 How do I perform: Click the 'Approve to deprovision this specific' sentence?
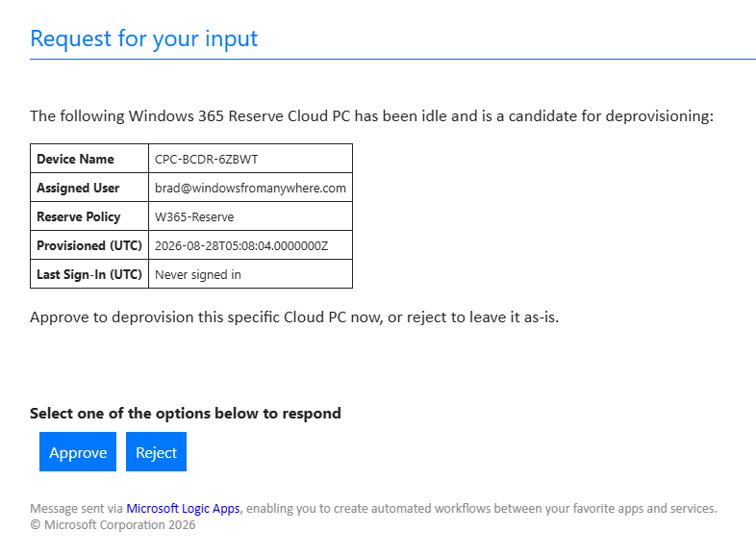pyautogui.click(x=294, y=317)
